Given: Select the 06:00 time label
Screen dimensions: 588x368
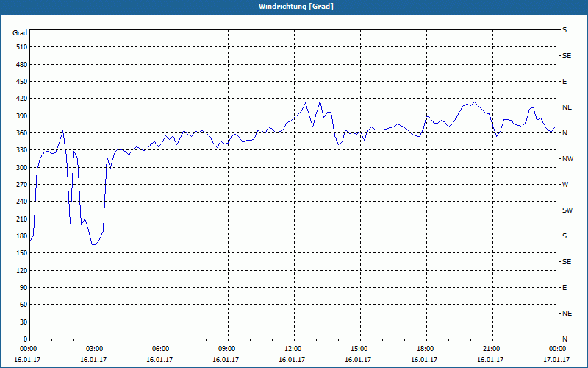Looking at the screenshot, I should pyautogui.click(x=160, y=349).
